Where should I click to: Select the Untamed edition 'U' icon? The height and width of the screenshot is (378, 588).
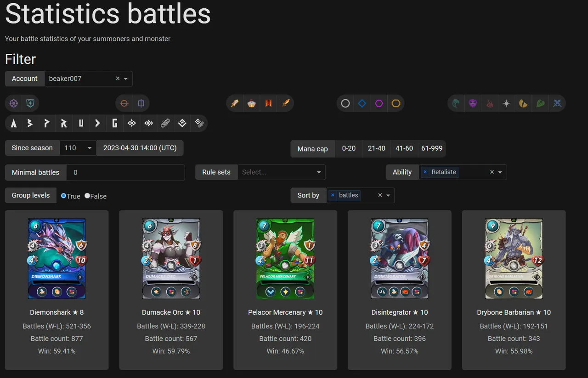(x=81, y=123)
